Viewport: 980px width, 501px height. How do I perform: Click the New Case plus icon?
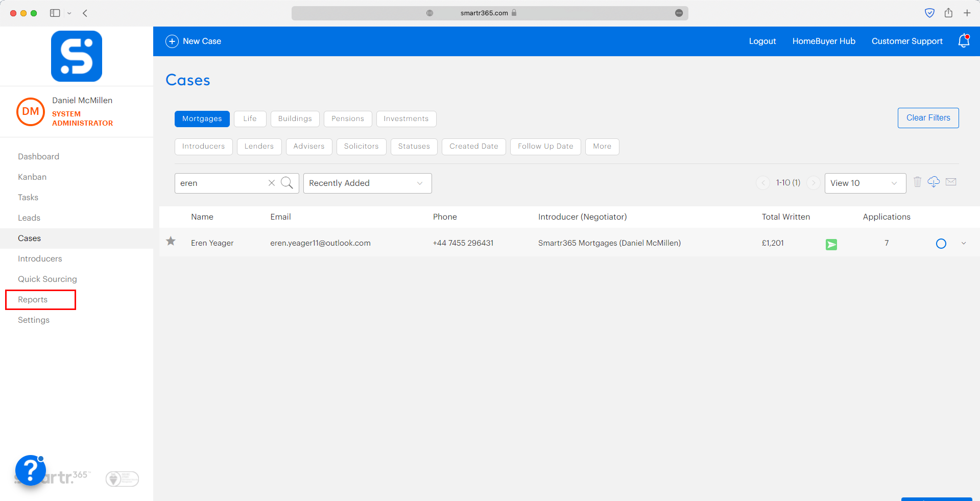point(172,41)
